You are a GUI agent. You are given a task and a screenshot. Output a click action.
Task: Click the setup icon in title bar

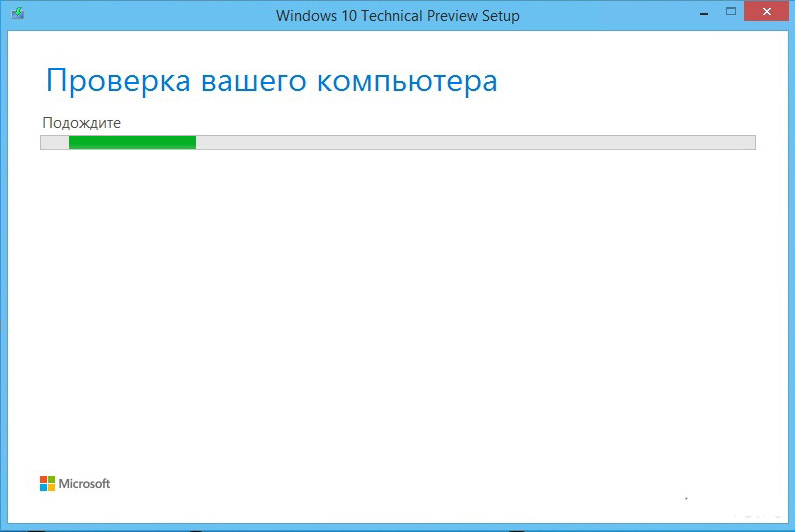[x=18, y=12]
